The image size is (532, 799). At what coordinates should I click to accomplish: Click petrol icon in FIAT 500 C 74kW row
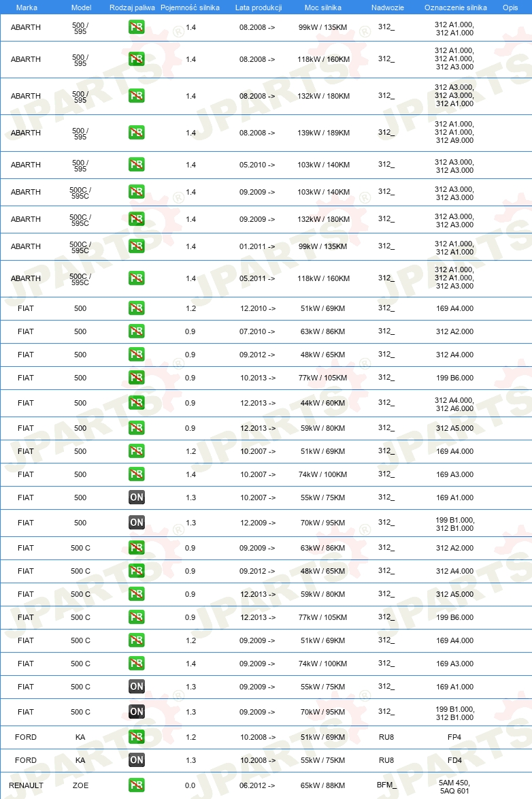(136, 664)
